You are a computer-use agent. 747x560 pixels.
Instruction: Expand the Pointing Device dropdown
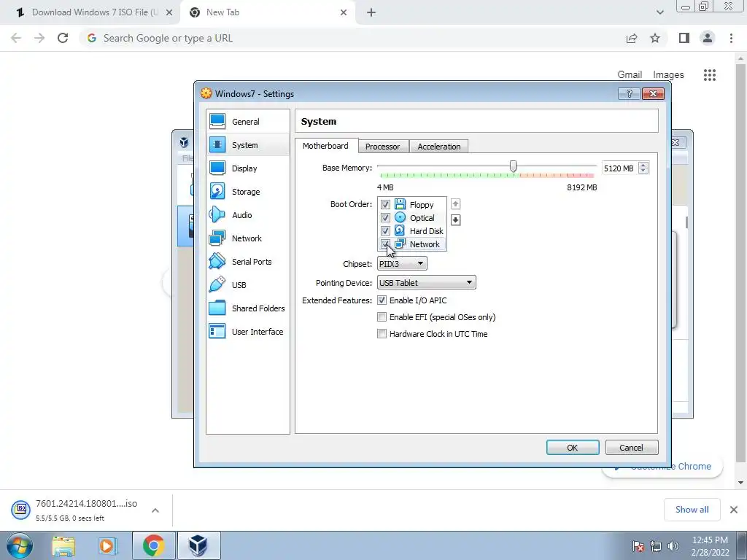[426, 282]
